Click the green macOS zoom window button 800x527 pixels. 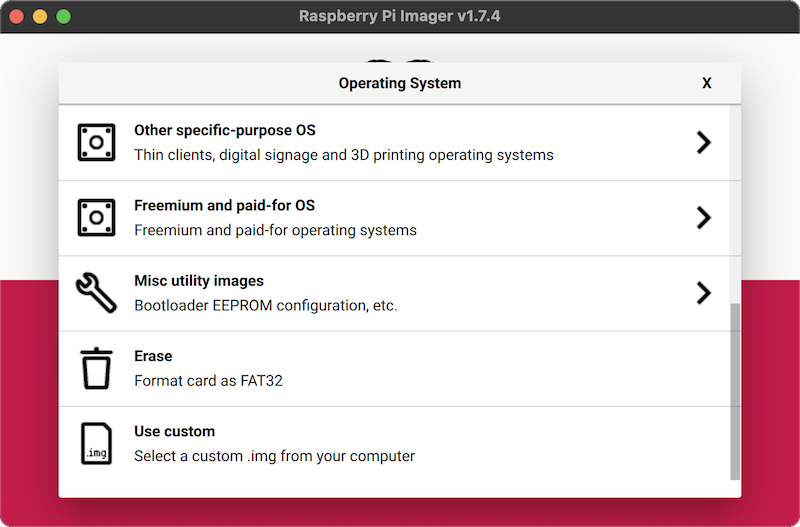coord(64,16)
